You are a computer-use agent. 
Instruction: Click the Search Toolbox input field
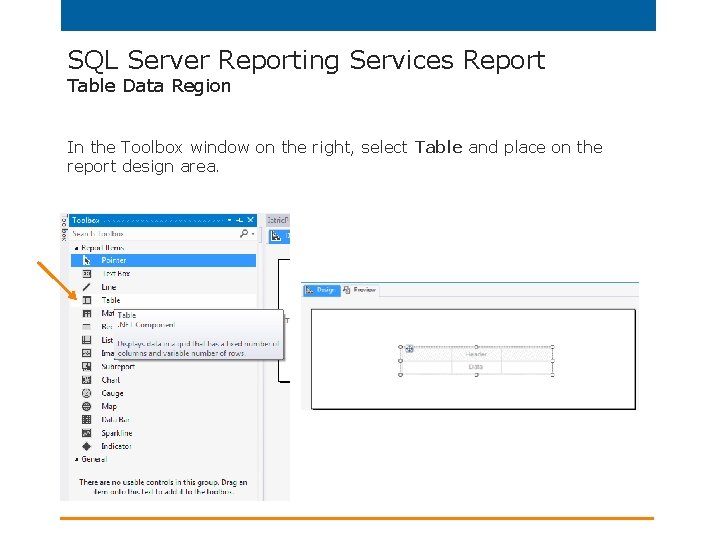coord(154,234)
